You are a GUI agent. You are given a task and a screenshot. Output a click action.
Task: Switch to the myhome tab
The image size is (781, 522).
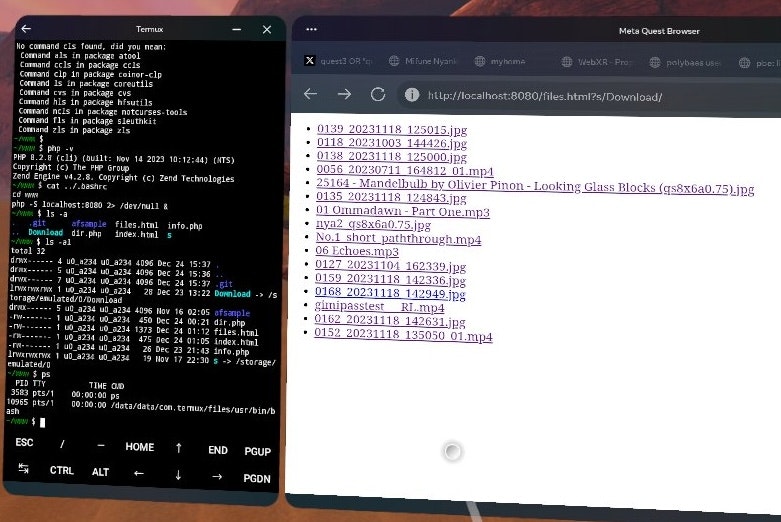pyautogui.click(x=500, y=61)
